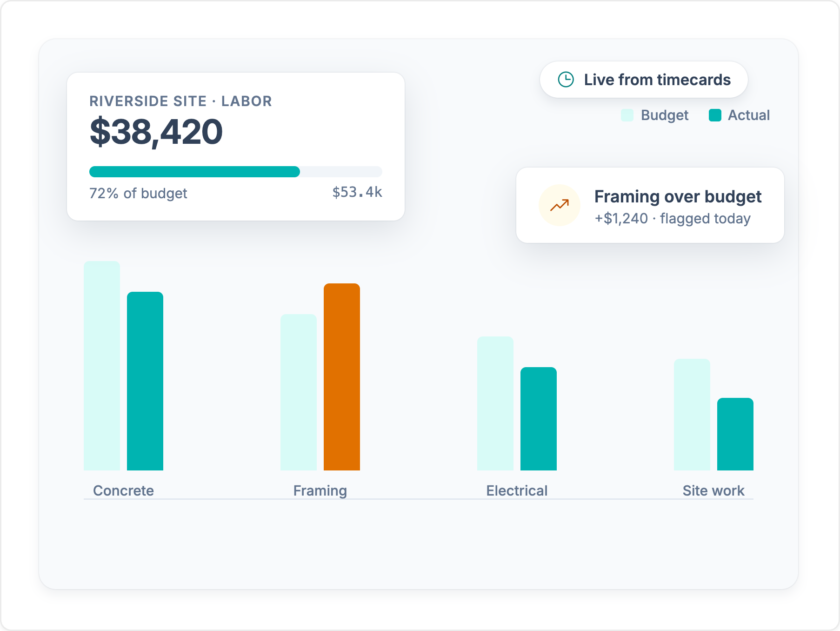Screen dimensions: 840x631
Task: Click the Actual legend label
Action: 749,115
